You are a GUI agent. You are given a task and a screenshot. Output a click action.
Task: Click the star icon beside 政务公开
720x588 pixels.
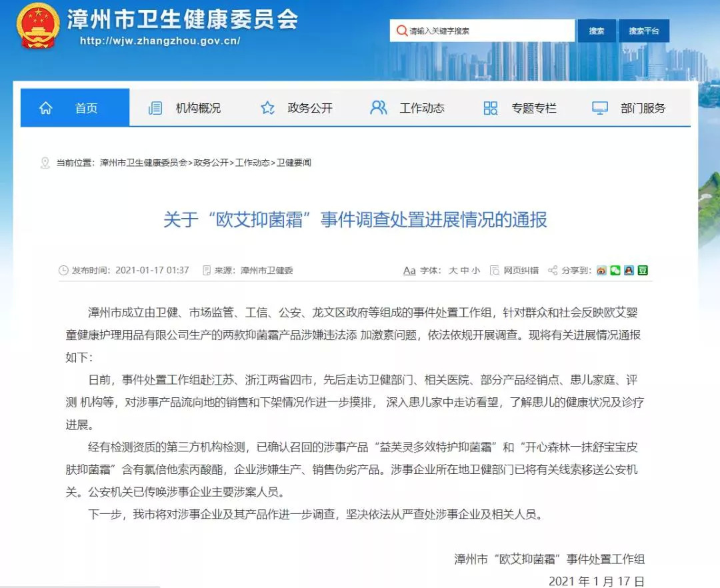coord(268,108)
